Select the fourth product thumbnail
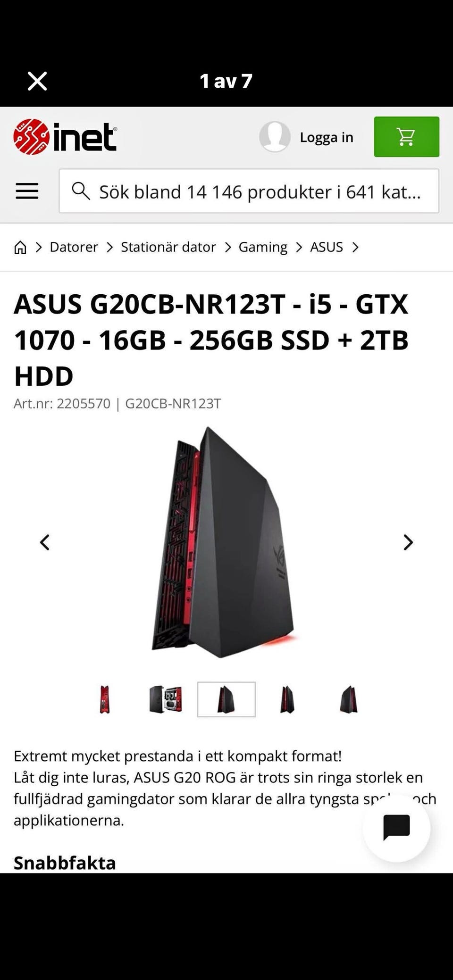The height and width of the screenshot is (980, 453). (287, 699)
